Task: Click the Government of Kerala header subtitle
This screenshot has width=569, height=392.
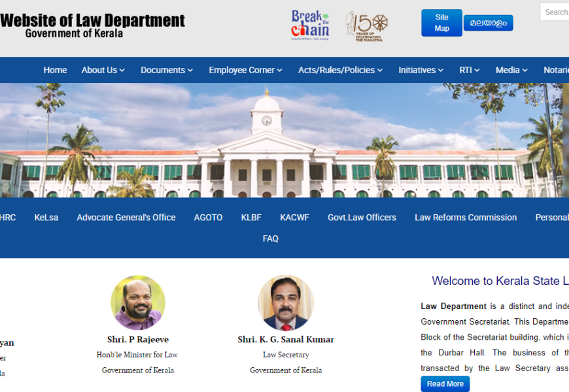Action: pyautogui.click(x=74, y=33)
